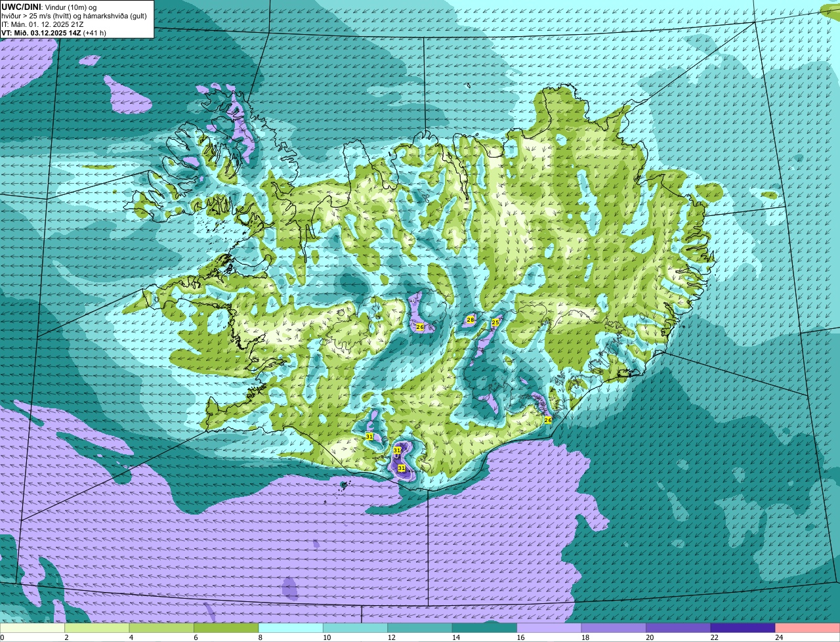
Task: Click the legend scale value 8
Action: [260, 637]
